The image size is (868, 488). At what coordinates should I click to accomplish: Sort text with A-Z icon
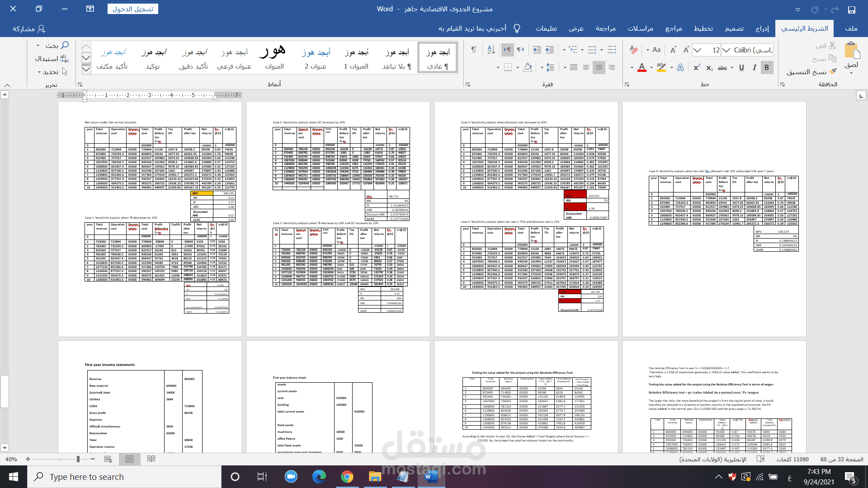pos(491,50)
